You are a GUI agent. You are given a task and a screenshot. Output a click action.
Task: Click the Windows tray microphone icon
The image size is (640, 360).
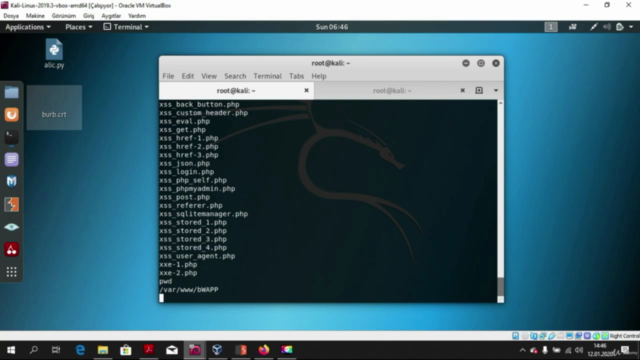(x=545, y=350)
